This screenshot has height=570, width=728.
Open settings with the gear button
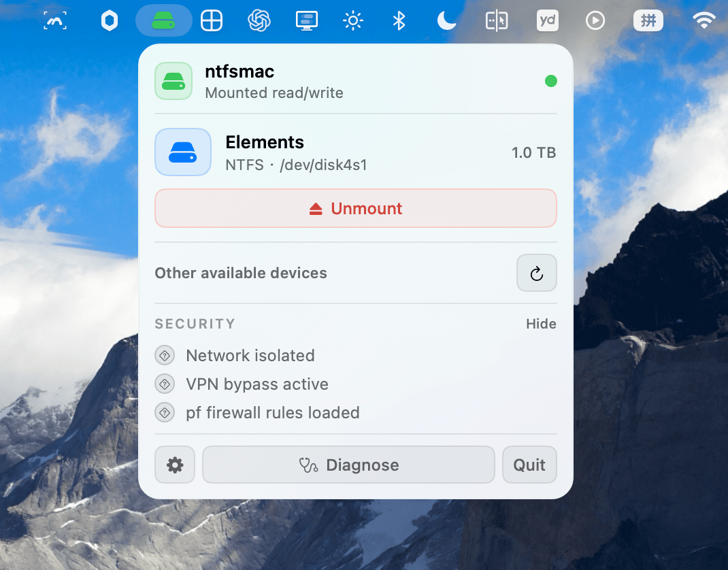click(175, 465)
